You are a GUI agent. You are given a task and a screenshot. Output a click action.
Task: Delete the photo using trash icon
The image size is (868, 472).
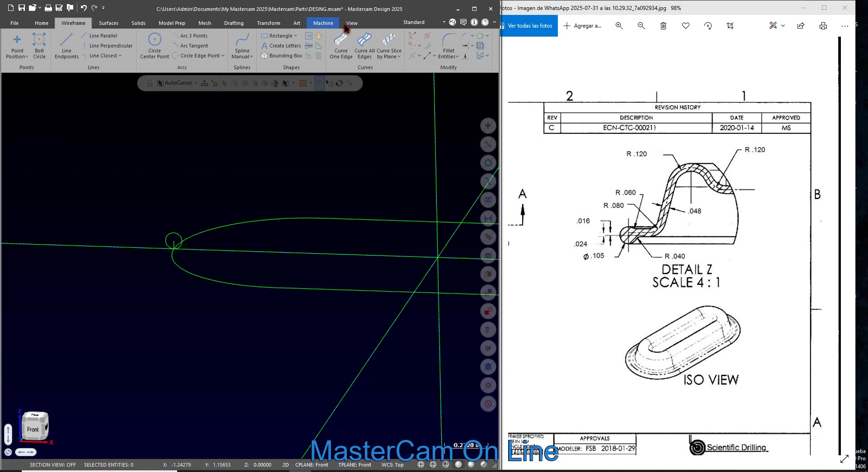coord(663,26)
